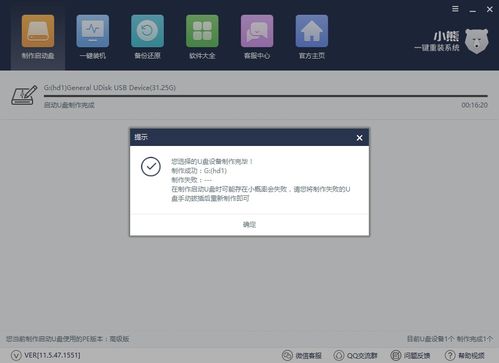Click the bear logo in header
The height and width of the screenshot is (363, 499).
tap(476, 41)
